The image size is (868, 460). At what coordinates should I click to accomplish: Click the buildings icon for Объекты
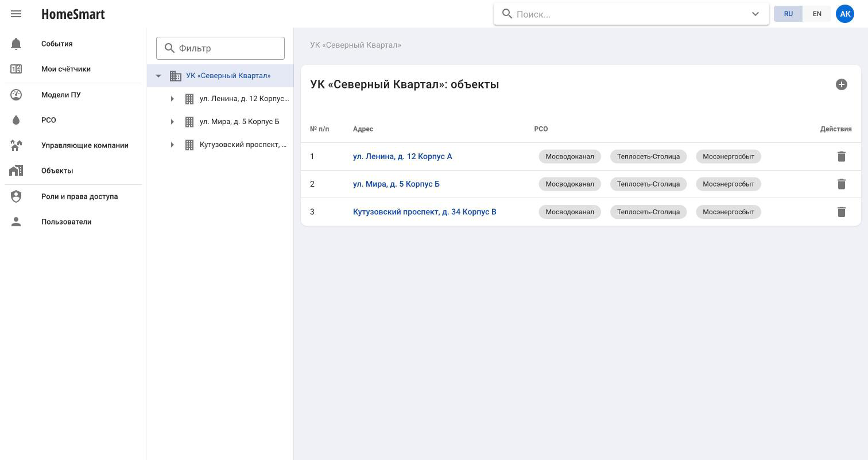click(16, 171)
